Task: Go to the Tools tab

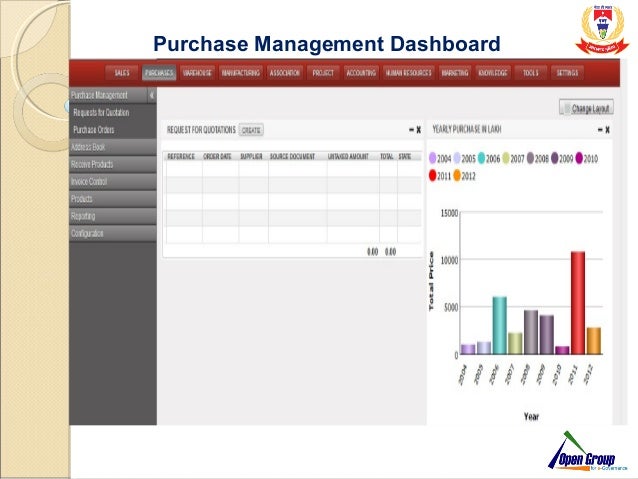Action: [x=531, y=73]
